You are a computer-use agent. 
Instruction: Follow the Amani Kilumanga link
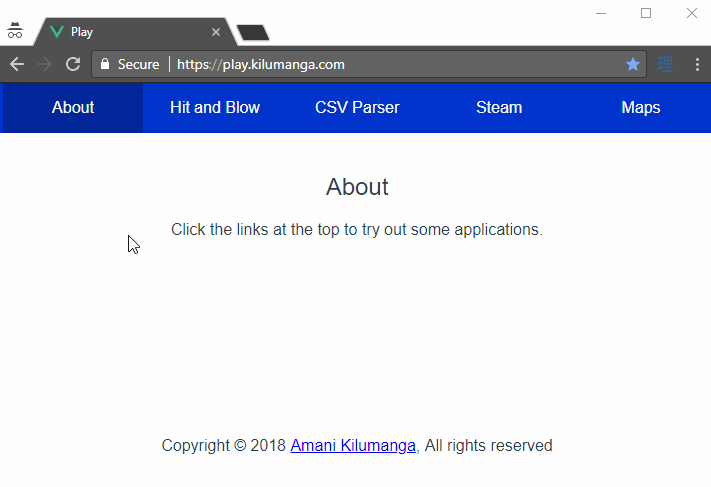(353, 445)
